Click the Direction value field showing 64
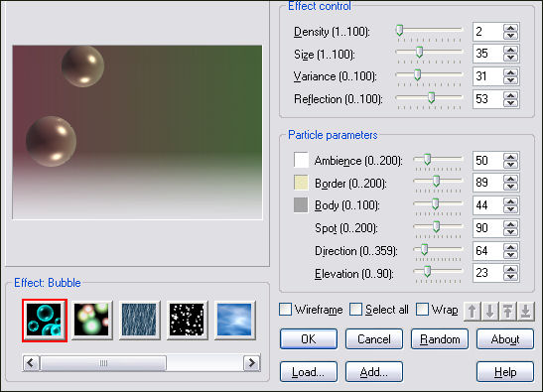Image resolution: width=543 pixels, height=392 pixels. [x=488, y=251]
